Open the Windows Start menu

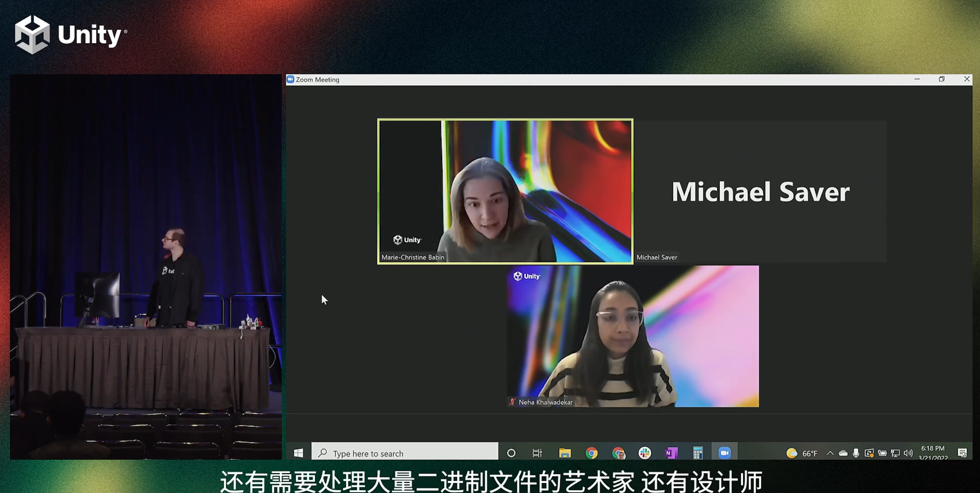298,453
